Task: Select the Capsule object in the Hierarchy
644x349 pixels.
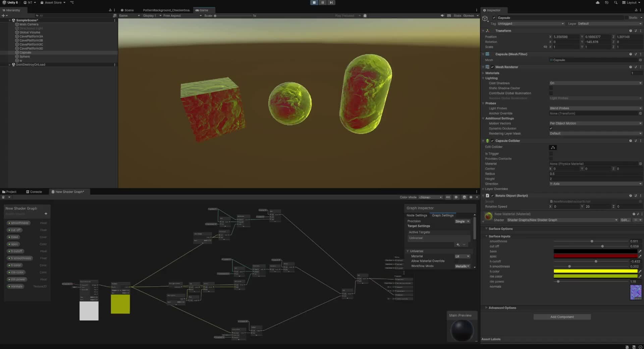Action: coord(24,52)
